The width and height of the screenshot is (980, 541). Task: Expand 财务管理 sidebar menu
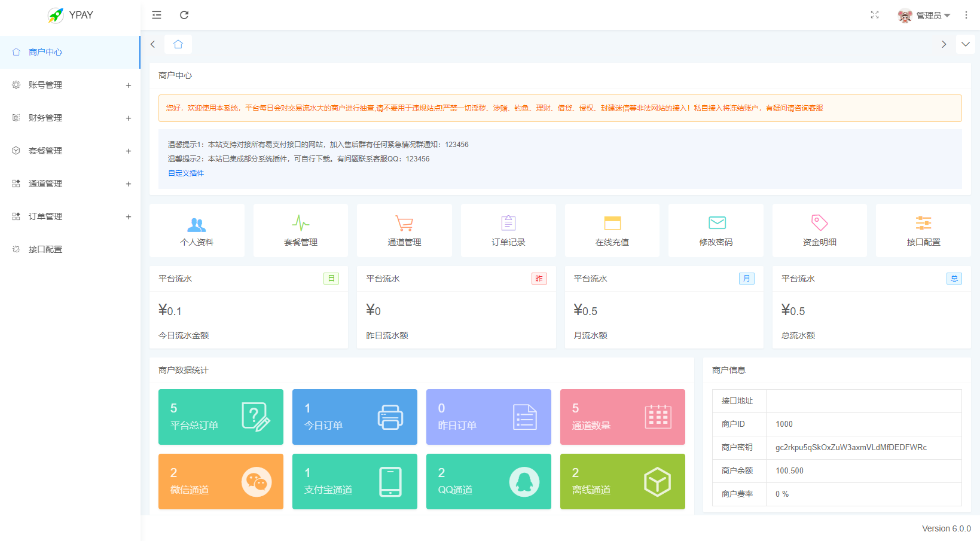click(70, 118)
